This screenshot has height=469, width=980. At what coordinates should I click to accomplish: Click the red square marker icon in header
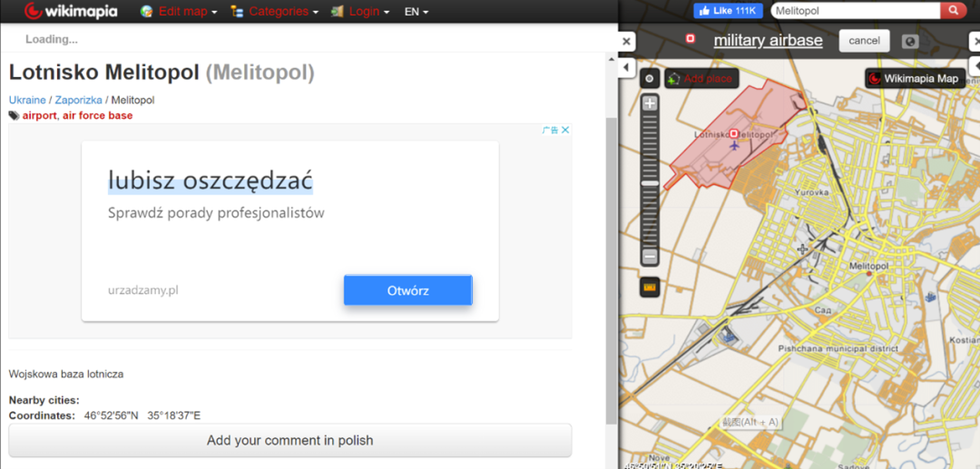pos(691,39)
